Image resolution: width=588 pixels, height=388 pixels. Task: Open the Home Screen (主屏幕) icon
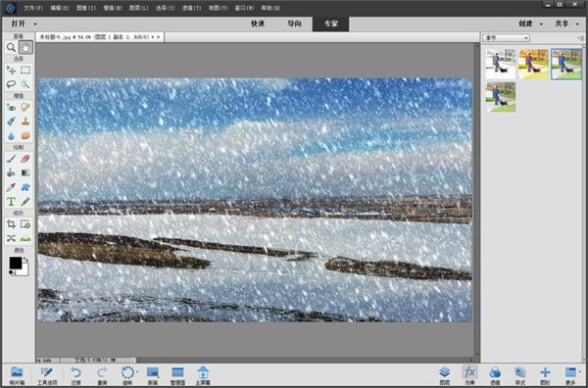203,375
